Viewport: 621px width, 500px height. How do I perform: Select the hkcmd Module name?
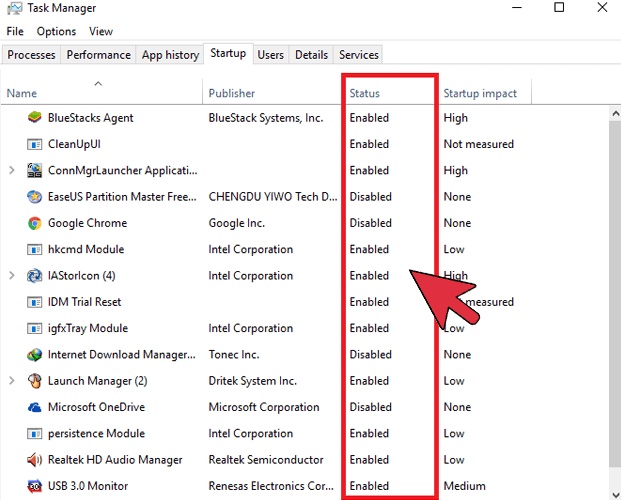click(x=86, y=250)
